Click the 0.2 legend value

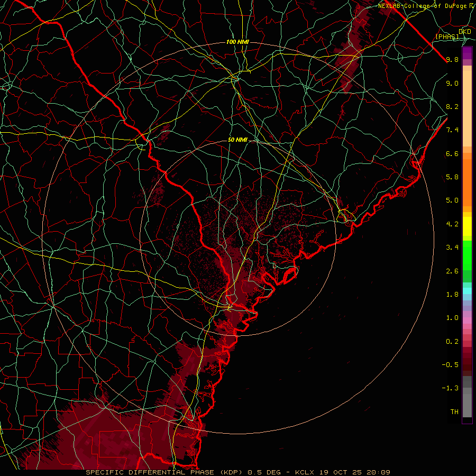click(x=452, y=342)
